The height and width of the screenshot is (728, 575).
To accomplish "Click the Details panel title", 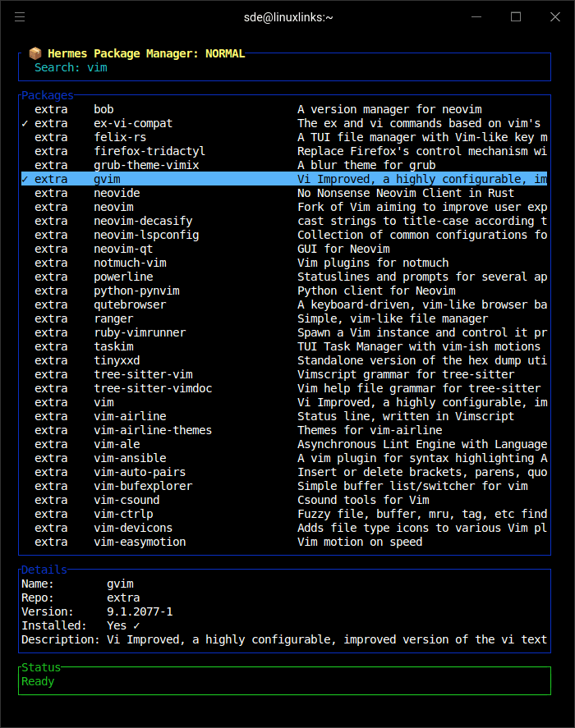I will (44, 570).
